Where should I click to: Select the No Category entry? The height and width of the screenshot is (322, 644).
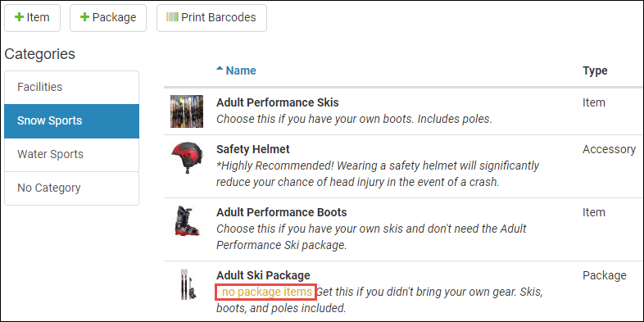click(x=71, y=188)
